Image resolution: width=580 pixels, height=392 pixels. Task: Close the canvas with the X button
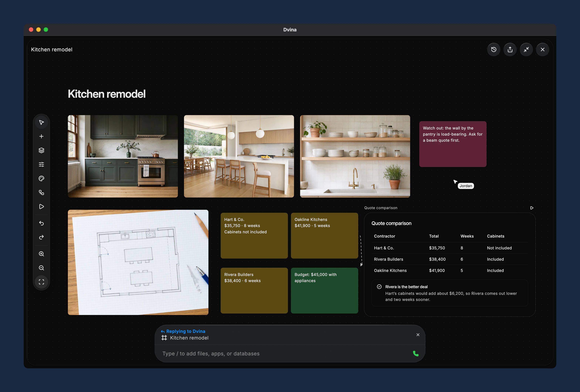pyautogui.click(x=543, y=50)
